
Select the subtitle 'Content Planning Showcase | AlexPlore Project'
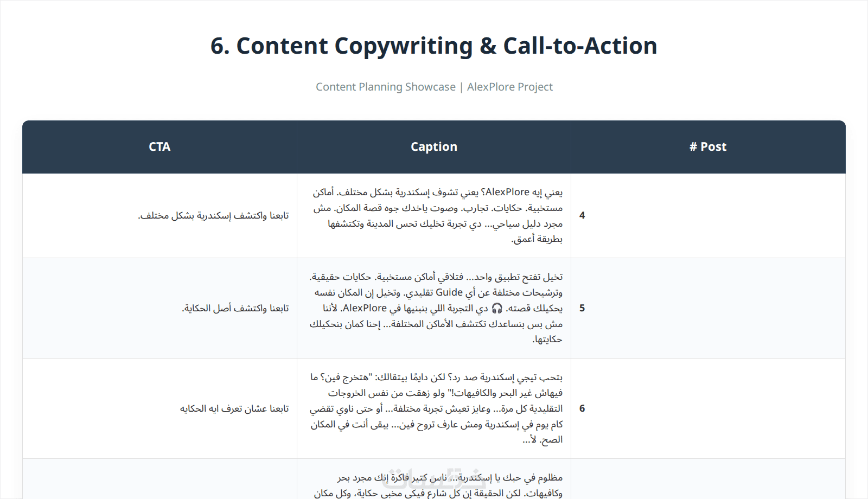coord(434,87)
